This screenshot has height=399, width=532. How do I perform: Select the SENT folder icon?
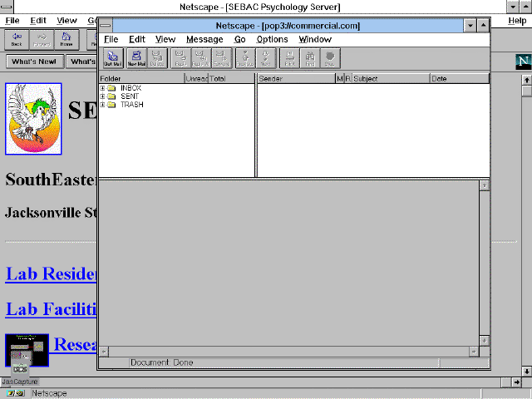pos(111,96)
